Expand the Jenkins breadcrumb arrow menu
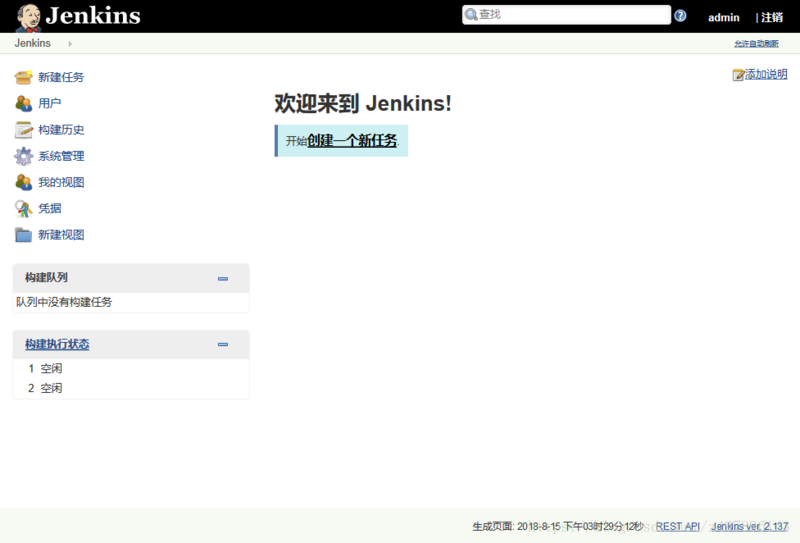Image resolution: width=800 pixels, height=543 pixels. point(70,44)
